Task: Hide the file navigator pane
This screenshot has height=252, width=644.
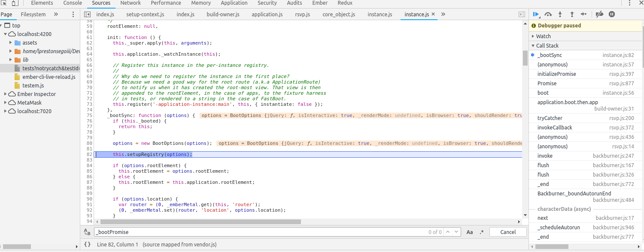Action: [87, 15]
